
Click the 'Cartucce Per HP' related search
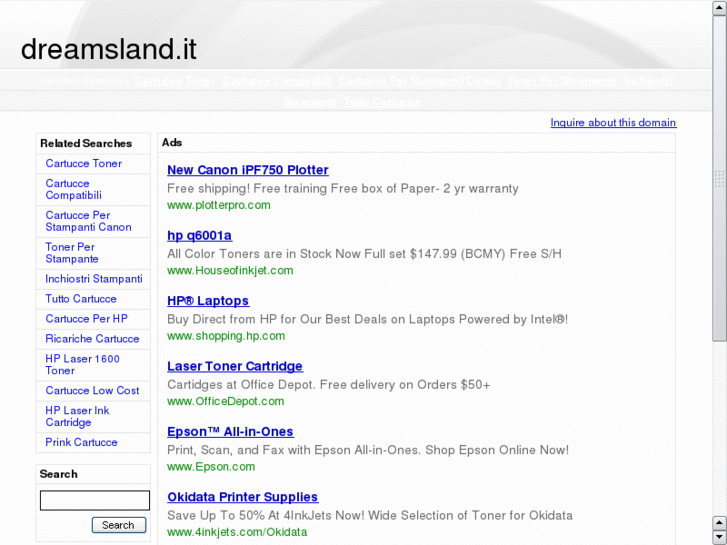[86, 319]
